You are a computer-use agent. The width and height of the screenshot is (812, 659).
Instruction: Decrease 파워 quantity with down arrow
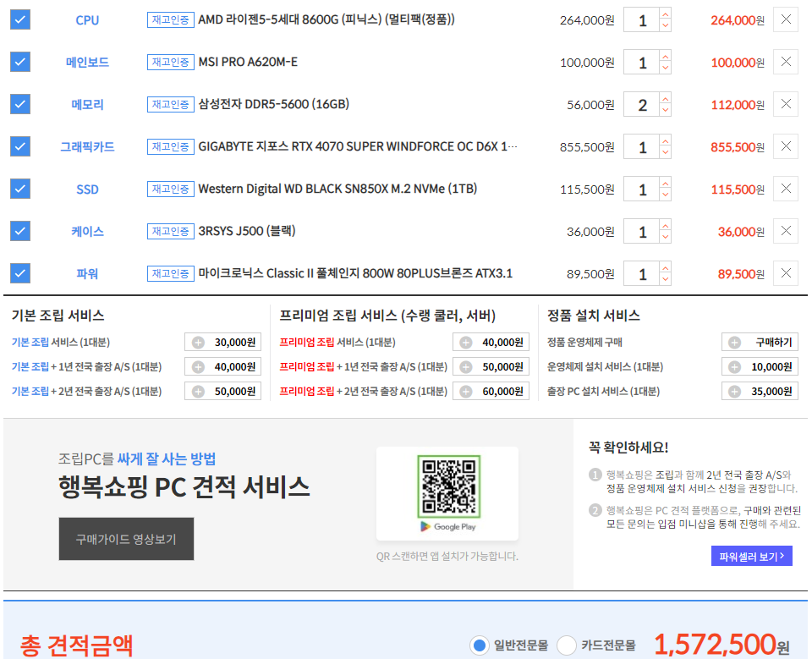tap(666, 279)
